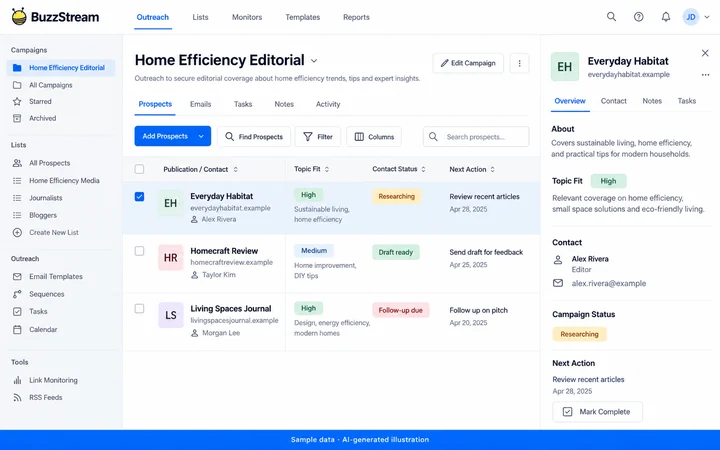The image size is (720, 450).
Task: Expand the Home Efficiency Editorial title chevron
Action: pos(314,61)
